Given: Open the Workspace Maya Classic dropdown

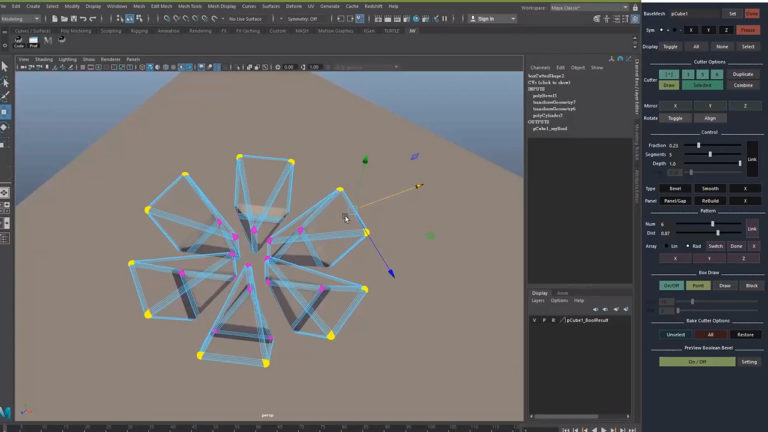Looking at the screenshot, I should click(x=589, y=8).
